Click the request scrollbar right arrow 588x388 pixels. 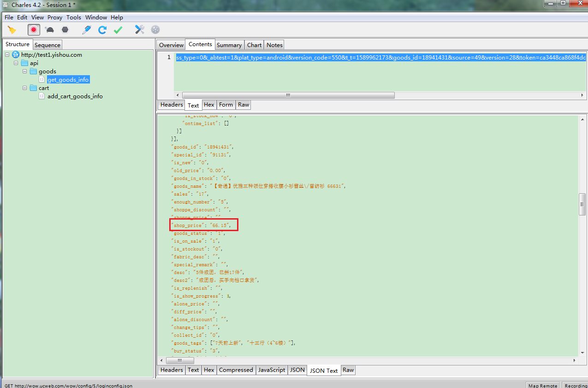[x=582, y=96]
